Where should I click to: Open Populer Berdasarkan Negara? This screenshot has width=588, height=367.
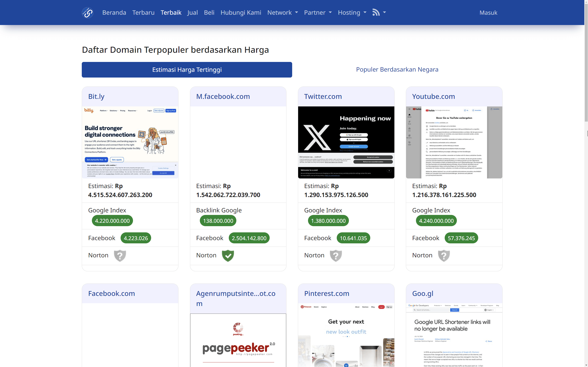click(x=397, y=70)
